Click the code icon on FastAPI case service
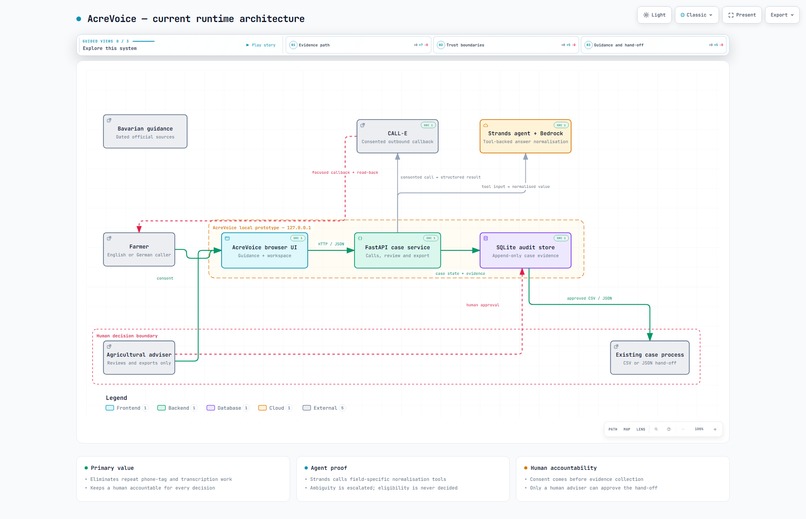Viewport: 806px width, 519px height. 360,238
